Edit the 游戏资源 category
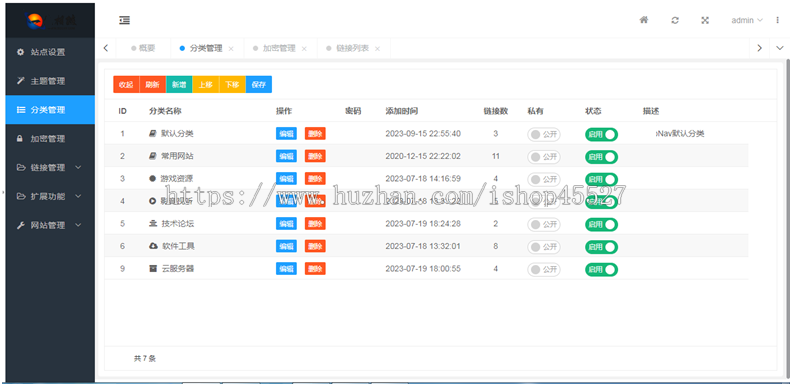 pyautogui.click(x=286, y=178)
